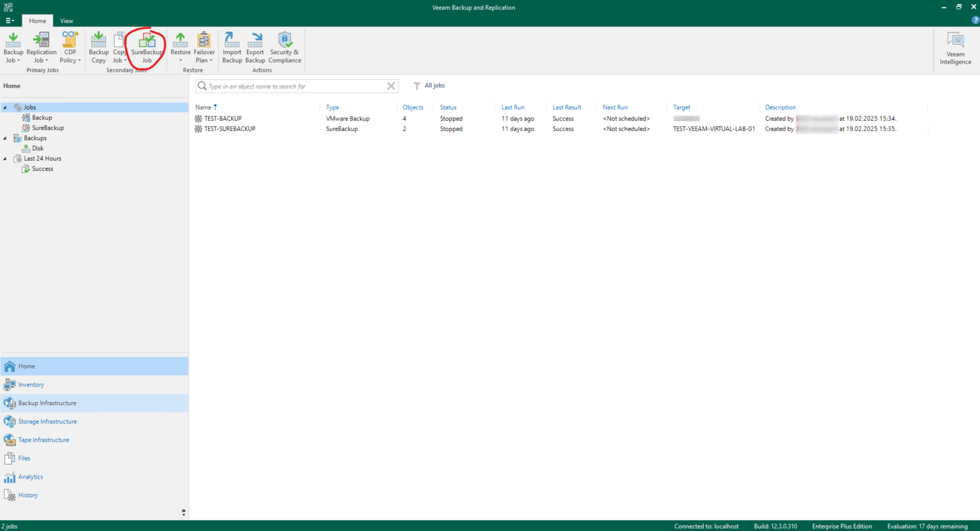Viewport: 980px width, 531px height.
Task: Create a Replication Job
Action: click(41, 47)
